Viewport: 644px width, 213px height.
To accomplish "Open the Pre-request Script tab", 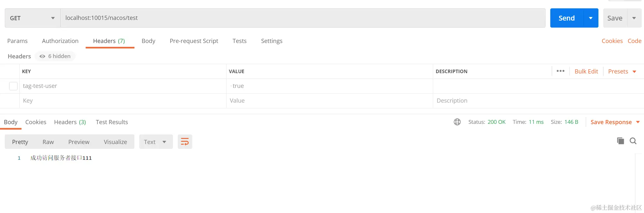I will coord(194,41).
